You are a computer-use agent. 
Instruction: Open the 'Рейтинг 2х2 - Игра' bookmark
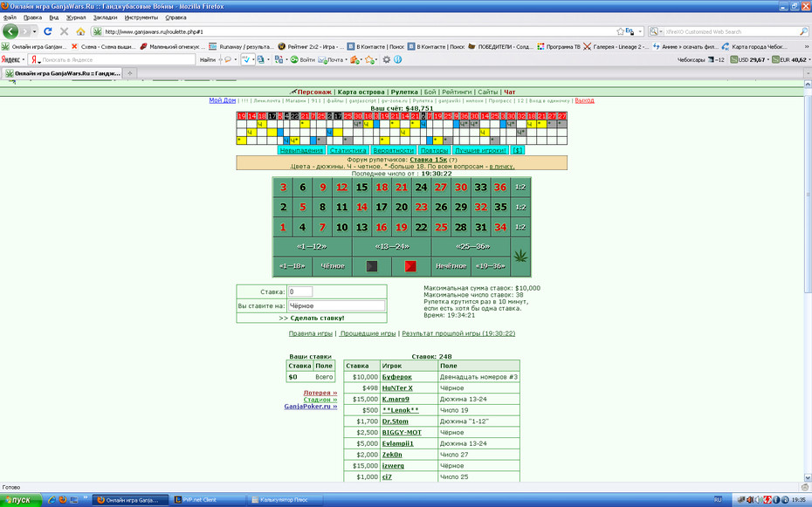pos(311,46)
